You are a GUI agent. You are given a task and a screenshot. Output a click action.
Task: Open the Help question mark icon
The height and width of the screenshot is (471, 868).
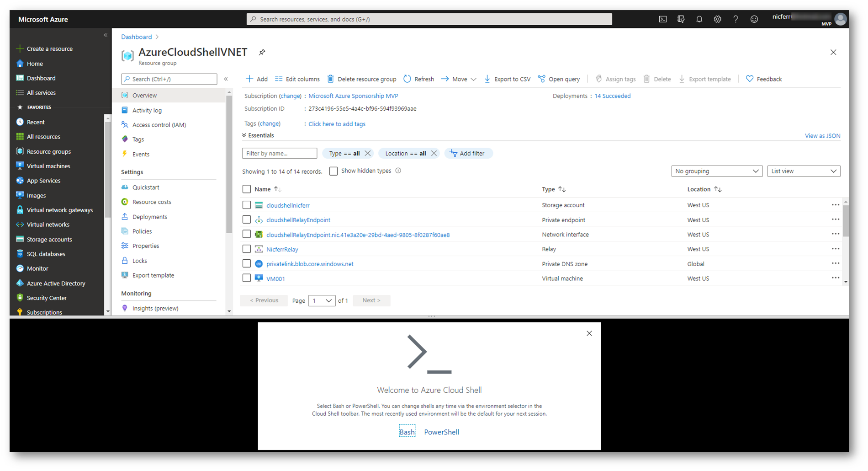(x=736, y=19)
